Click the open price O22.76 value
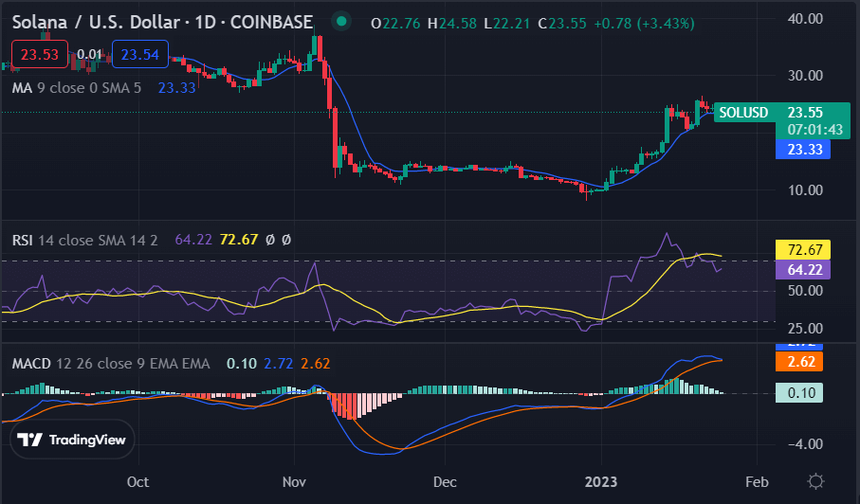The width and height of the screenshot is (860, 504). (x=395, y=24)
